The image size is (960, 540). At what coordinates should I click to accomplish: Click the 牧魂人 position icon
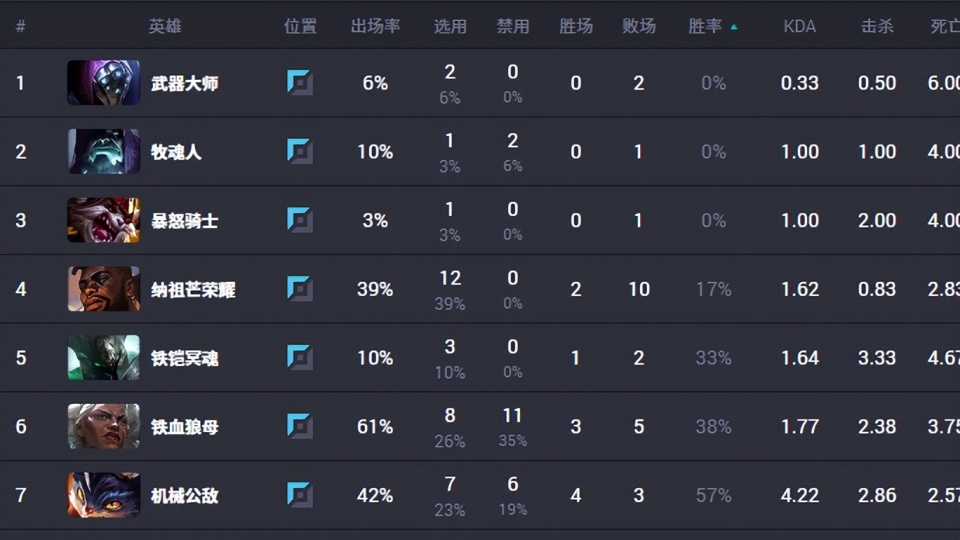pos(300,152)
